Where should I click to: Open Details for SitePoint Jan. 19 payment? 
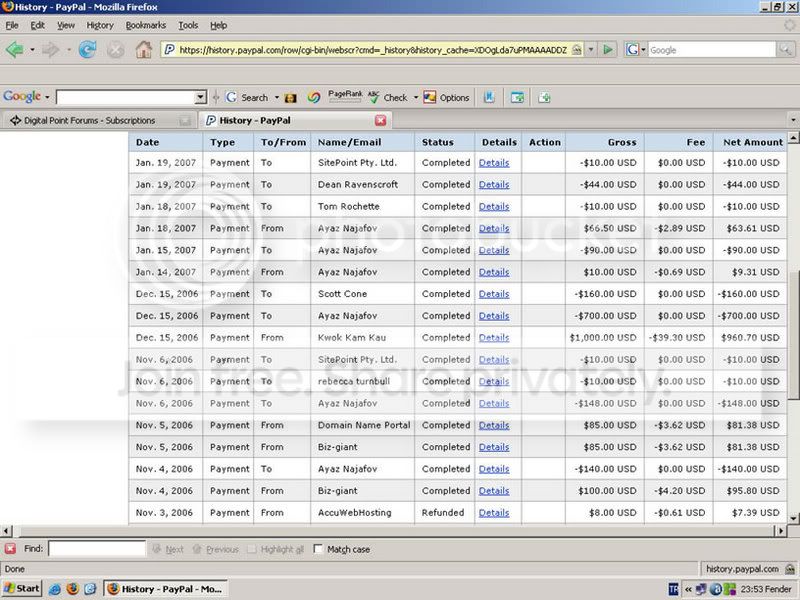coord(494,163)
